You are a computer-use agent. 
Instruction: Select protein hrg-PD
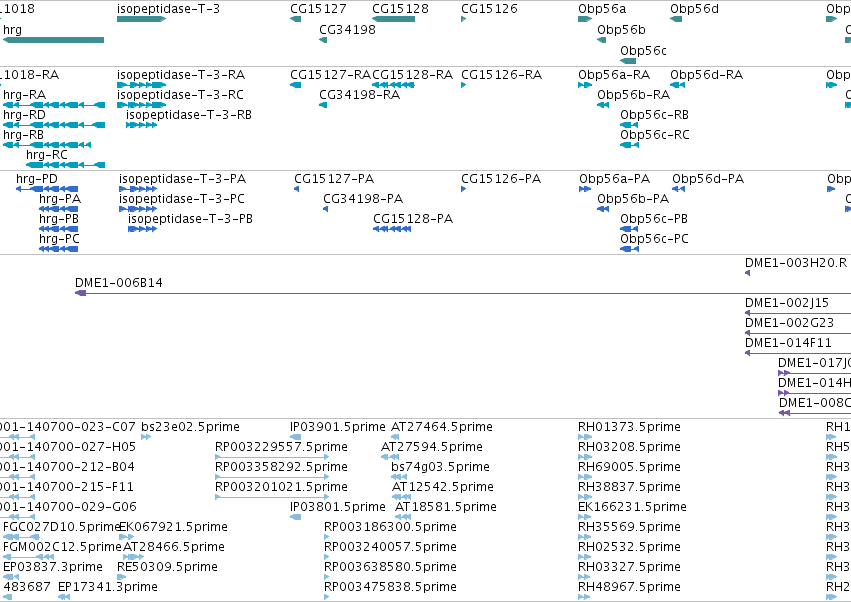(47, 189)
